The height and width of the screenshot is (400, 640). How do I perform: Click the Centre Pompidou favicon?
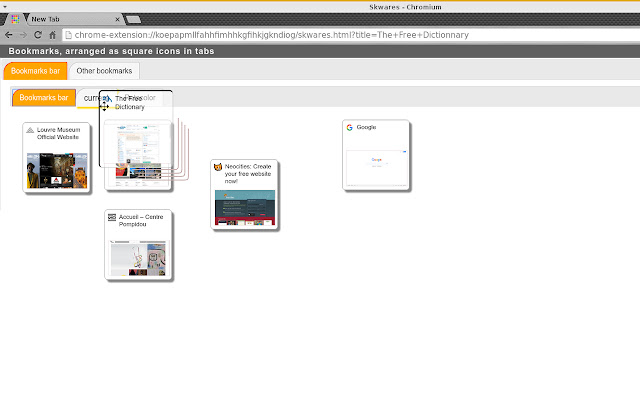click(112, 217)
